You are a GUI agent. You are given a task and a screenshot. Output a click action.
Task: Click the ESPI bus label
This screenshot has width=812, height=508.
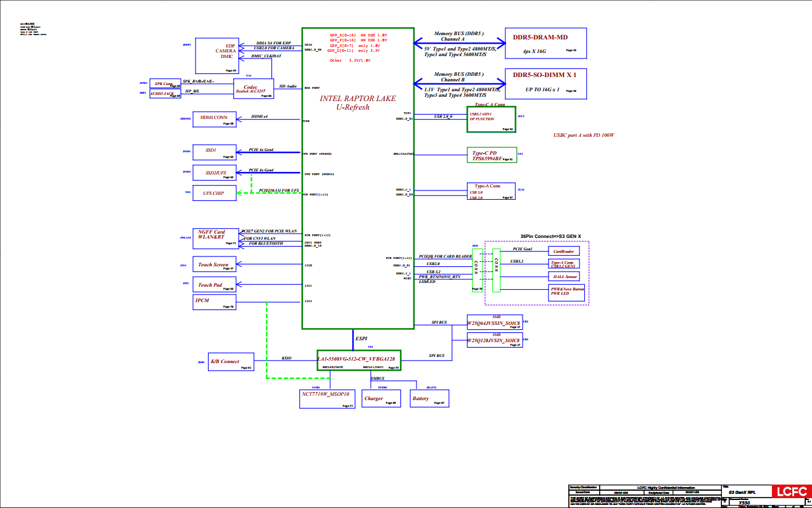362,338
